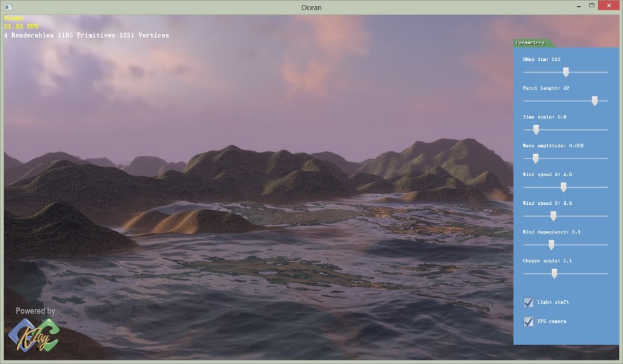Click the Ocean title bar text

(311, 7)
